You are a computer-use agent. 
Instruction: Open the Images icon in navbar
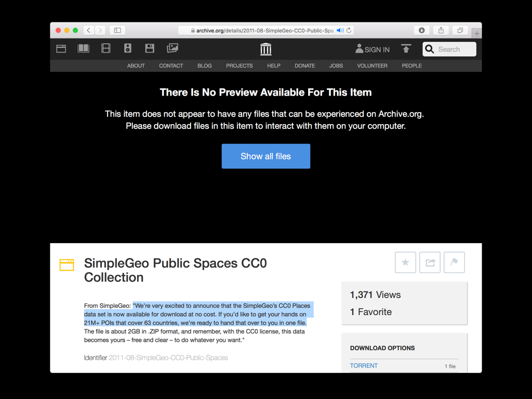click(x=172, y=48)
